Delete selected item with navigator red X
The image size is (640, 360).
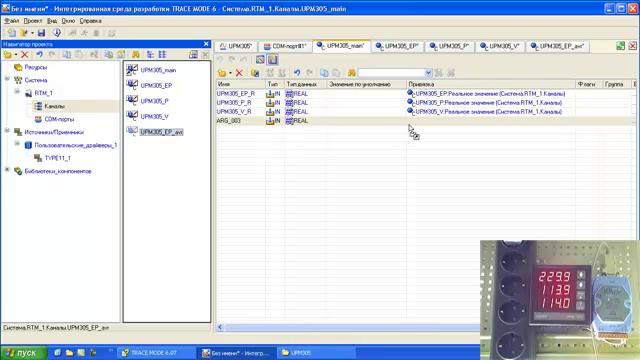coord(24,54)
